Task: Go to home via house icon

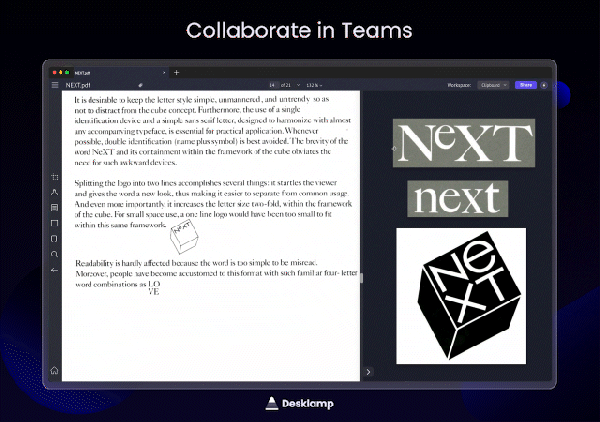Action: click(x=54, y=370)
